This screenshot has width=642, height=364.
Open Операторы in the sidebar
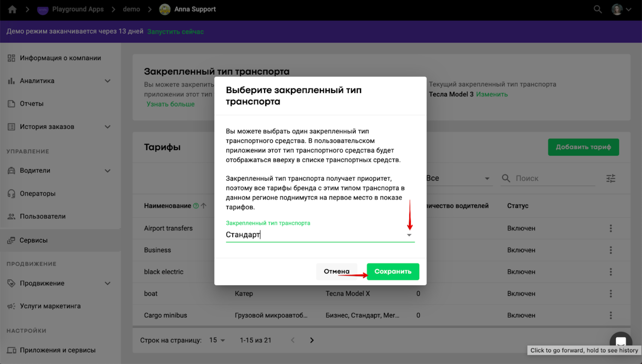[x=38, y=194]
